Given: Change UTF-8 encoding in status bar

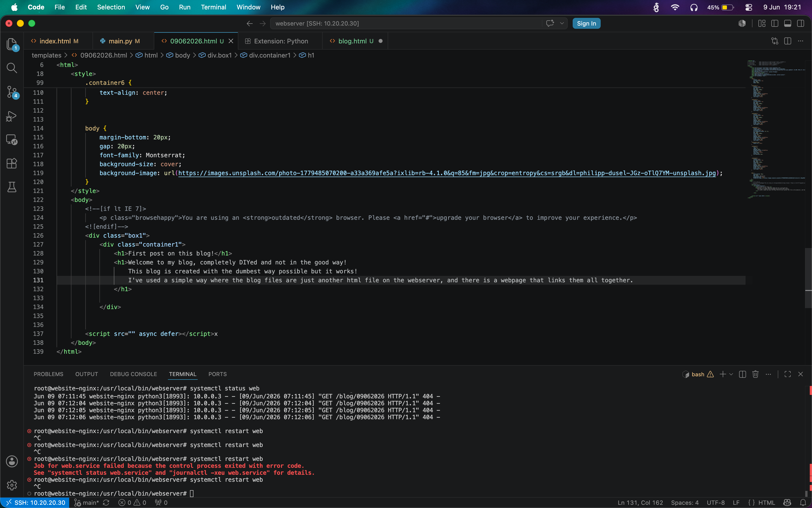Looking at the screenshot, I should click(716, 503).
